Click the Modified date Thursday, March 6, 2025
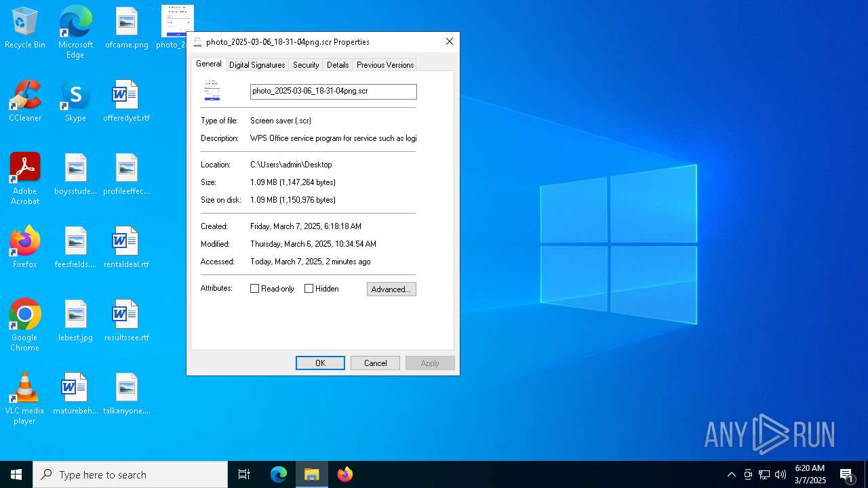 [x=313, y=244]
